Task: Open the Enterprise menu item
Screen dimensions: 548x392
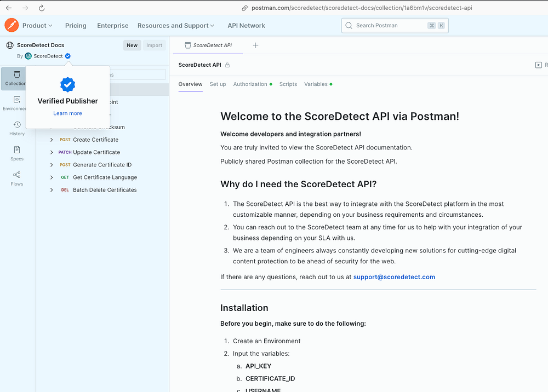Action: click(112, 26)
